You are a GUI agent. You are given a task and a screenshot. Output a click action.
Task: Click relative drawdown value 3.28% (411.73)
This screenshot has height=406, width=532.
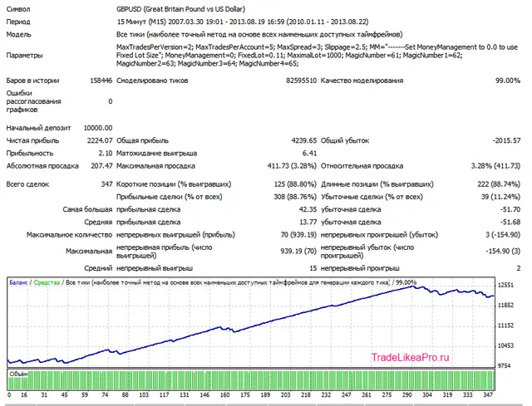pyautogui.click(x=495, y=166)
